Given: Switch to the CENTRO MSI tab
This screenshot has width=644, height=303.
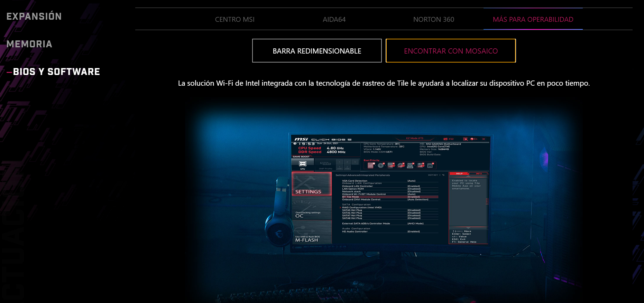Looking at the screenshot, I should click(234, 19).
